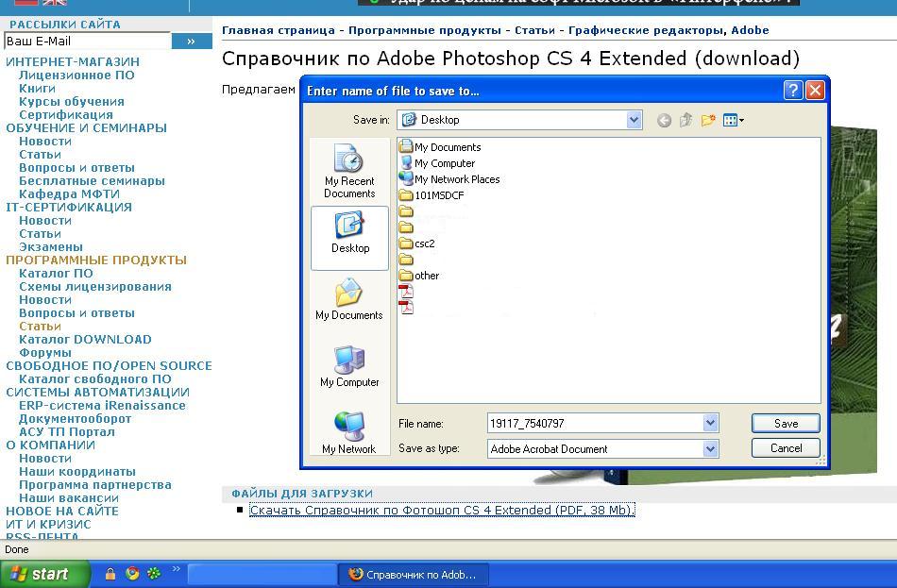
Task: Open Программа партнерства sidebar link
Action: pyautogui.click(x=95, y=484)
